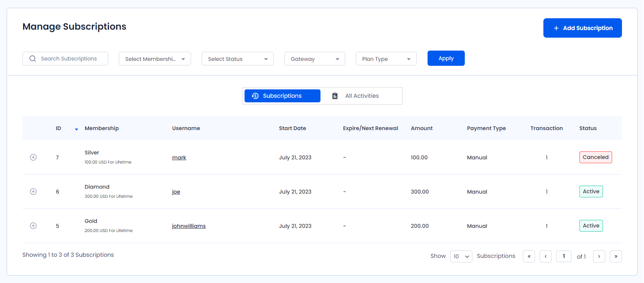Open the johnwilliams username link
Image resolution: width=644 pixels, height=283 pixels.
(x=189, y=226)
